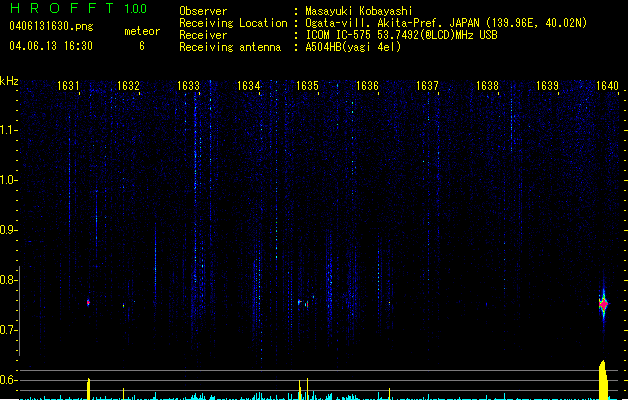
Task: Click the tall yellow power bar near 1640
Action: [603, 380]
